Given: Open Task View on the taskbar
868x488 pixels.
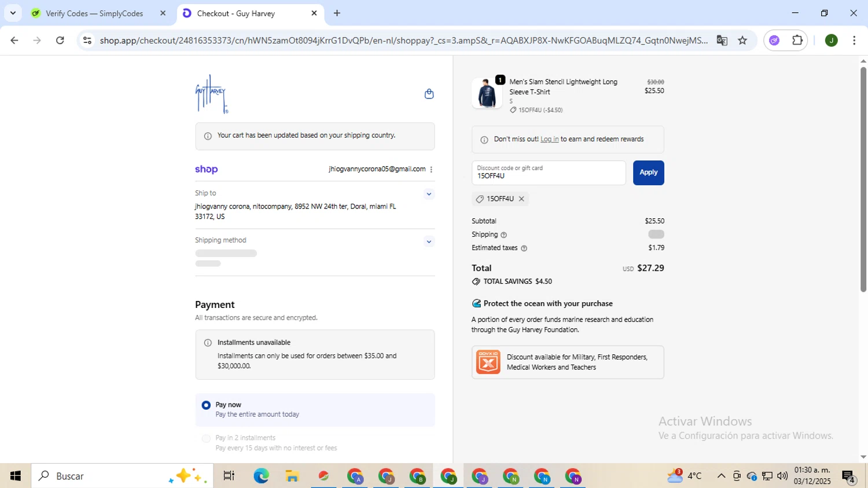Looking at the screenshot, I should 229,476.
